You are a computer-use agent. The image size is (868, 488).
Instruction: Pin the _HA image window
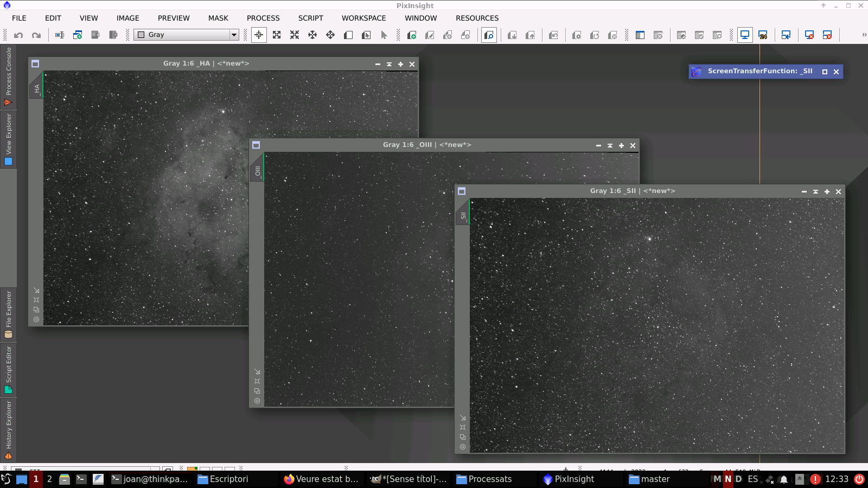(x=400, y=64)
